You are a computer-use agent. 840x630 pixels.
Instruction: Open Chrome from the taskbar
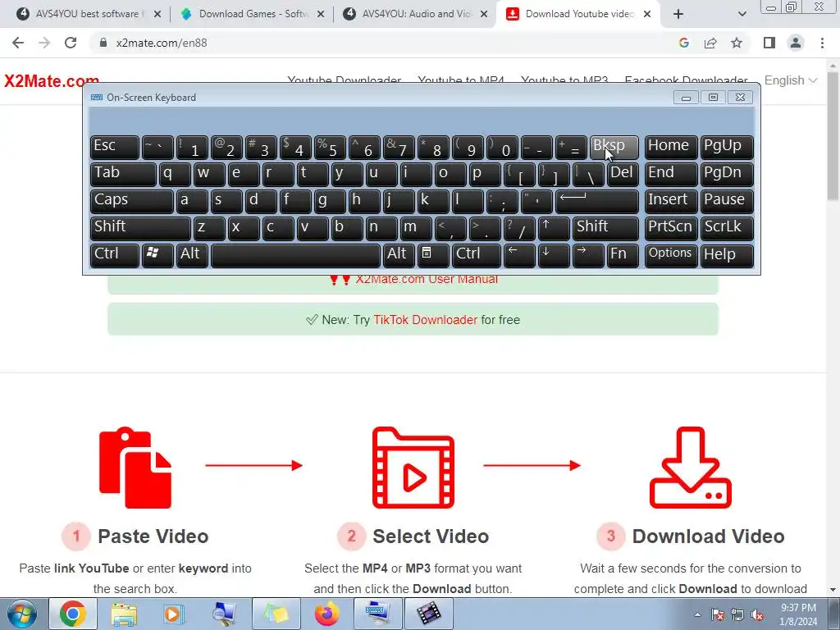tap(73, 614)
